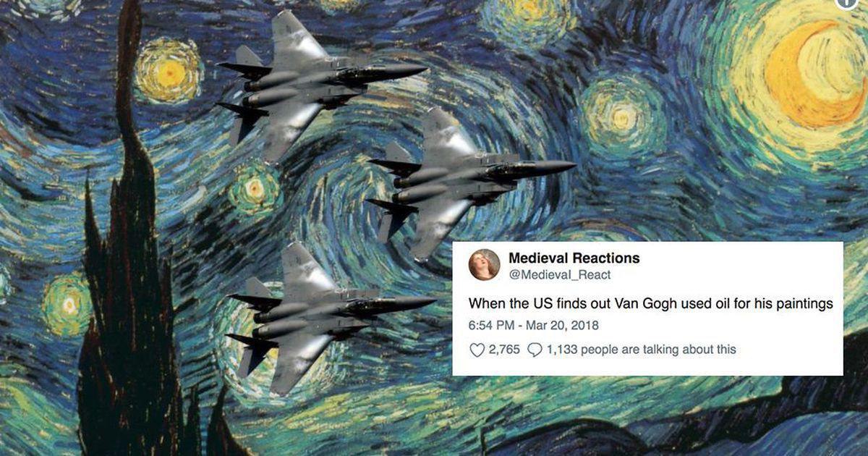Image resolution: width=868 pixels, height=456 pixels.
Task: Open the Medieval Reactions profile avatar
Action: coord(485,265)
